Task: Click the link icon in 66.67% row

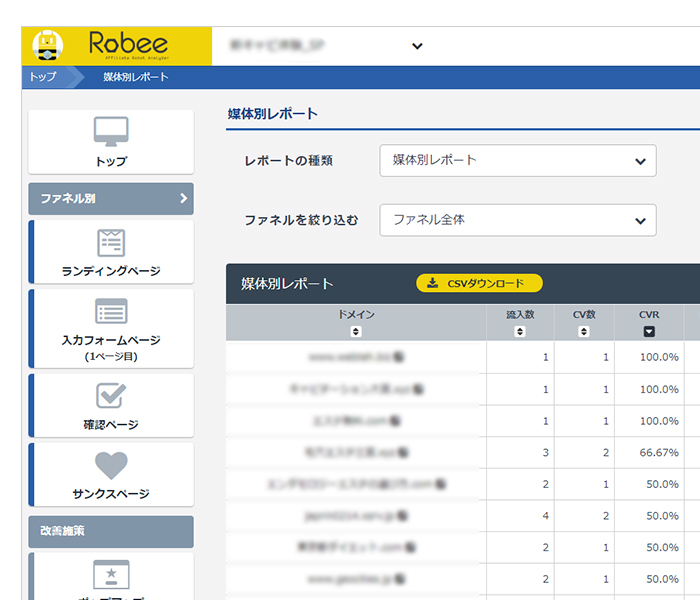Action: (403, 453)
